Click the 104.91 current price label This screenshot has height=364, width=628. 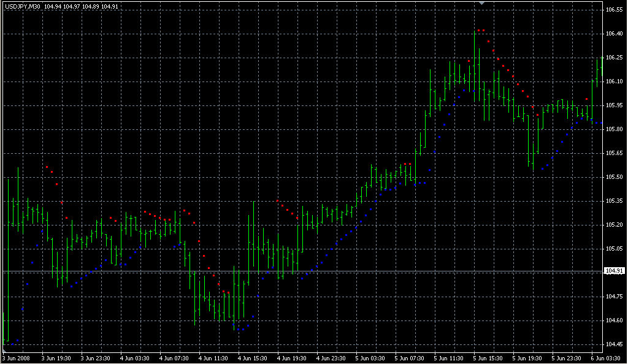tap(614, 271)
